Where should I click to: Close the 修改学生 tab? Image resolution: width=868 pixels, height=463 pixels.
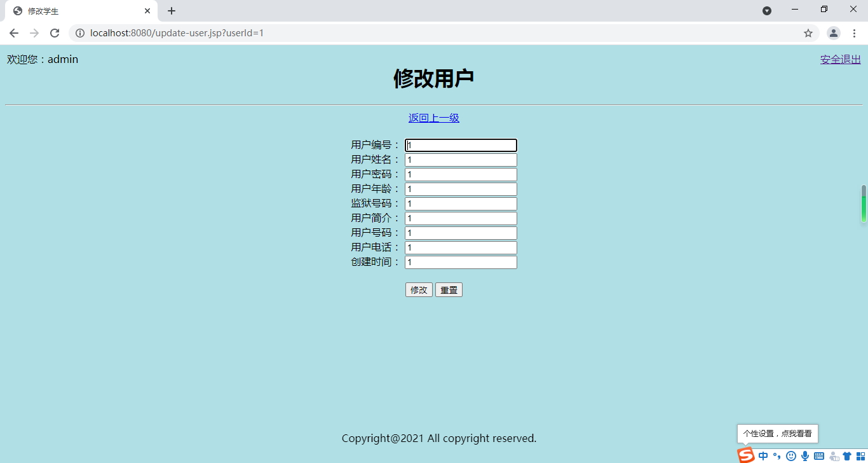click(147, 11)
